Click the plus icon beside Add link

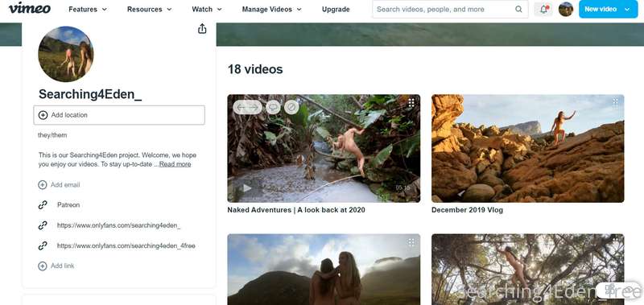coord(43,266)
